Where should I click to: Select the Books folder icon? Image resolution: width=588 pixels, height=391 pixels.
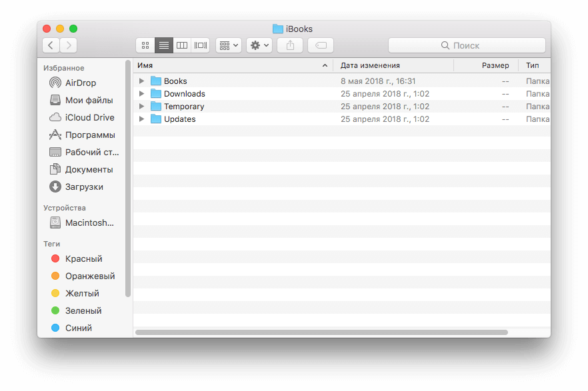[155, 81]
